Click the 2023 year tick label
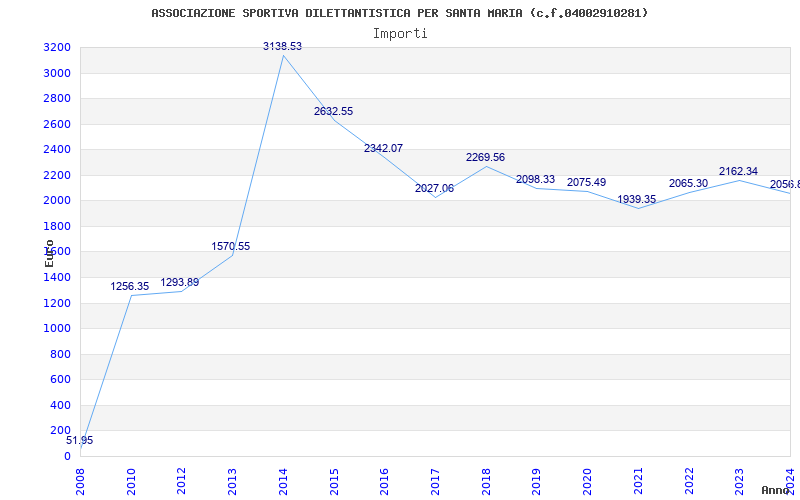This screenshot has width=800, height=500. pyautogui.click(x=740, y=482)
